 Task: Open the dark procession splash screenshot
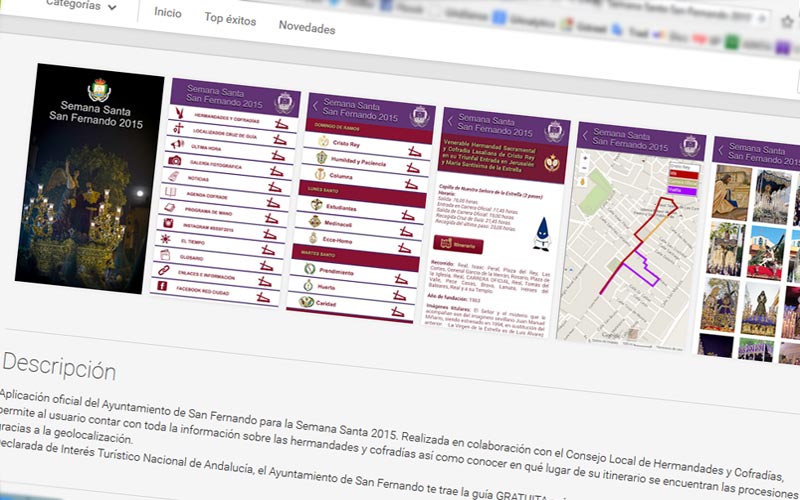(x=89, y=179)
